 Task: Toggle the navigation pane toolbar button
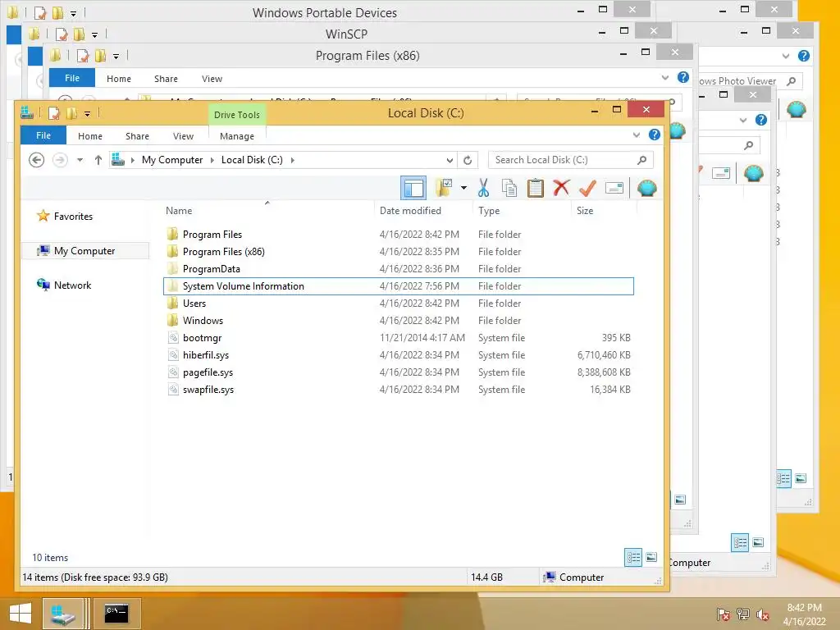tap(413, 188)
